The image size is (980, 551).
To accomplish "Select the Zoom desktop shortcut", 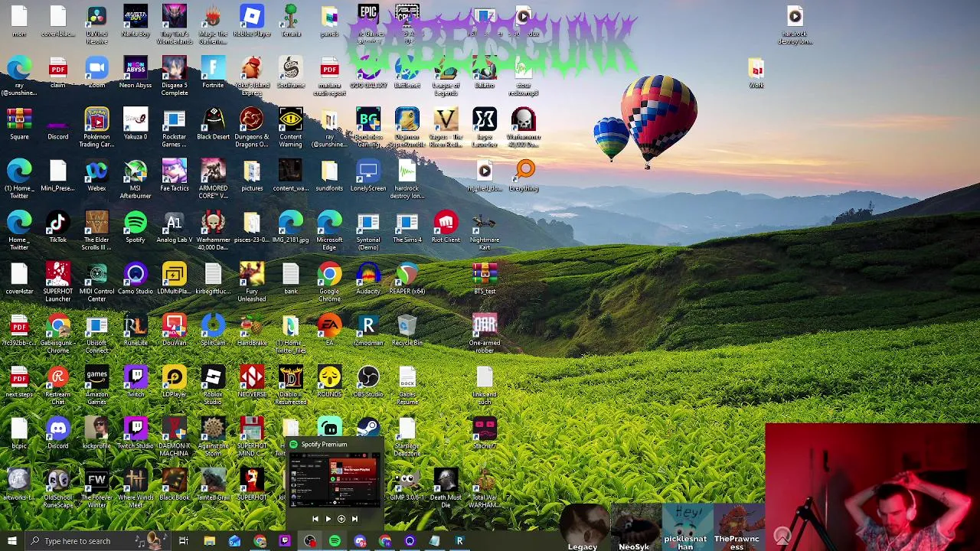I will coord(96,73).
